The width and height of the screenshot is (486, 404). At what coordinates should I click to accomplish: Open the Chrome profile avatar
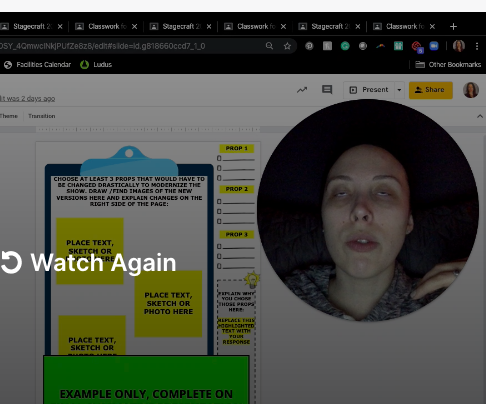459,46
